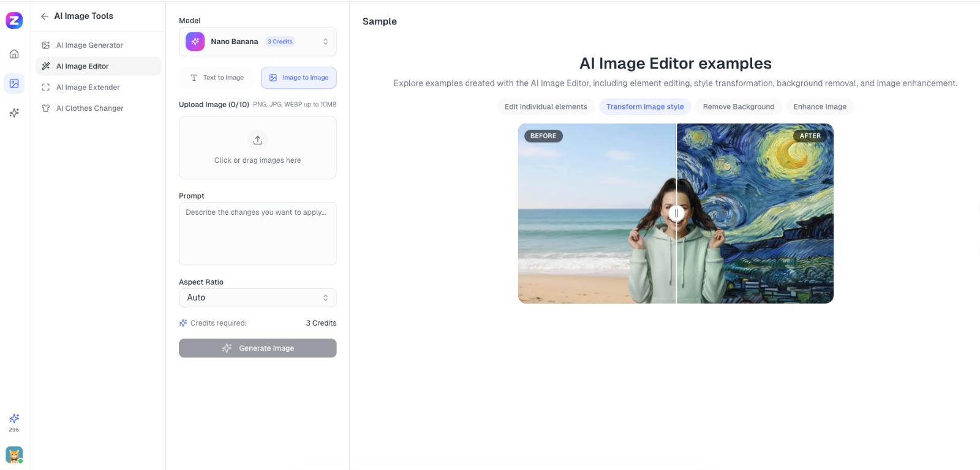
Task: Click the sparkle icon beside Credits required
Action: coord(183,323)
